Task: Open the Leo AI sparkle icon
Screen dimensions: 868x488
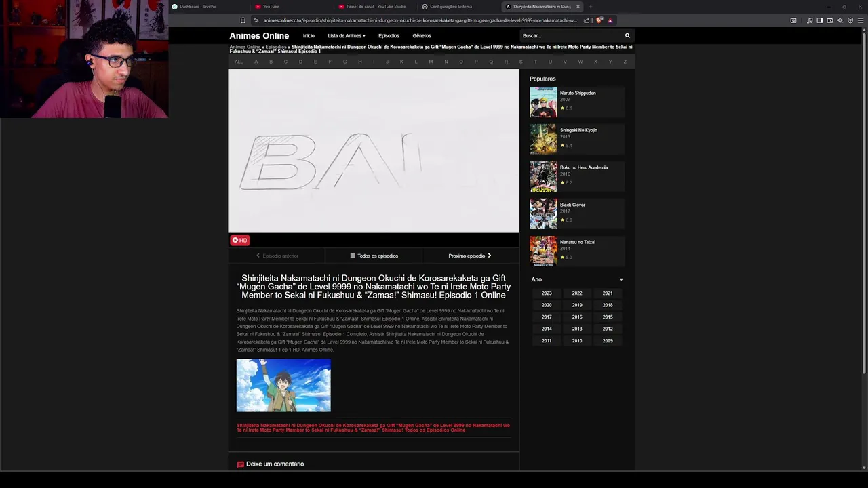Action: (840, 20)
